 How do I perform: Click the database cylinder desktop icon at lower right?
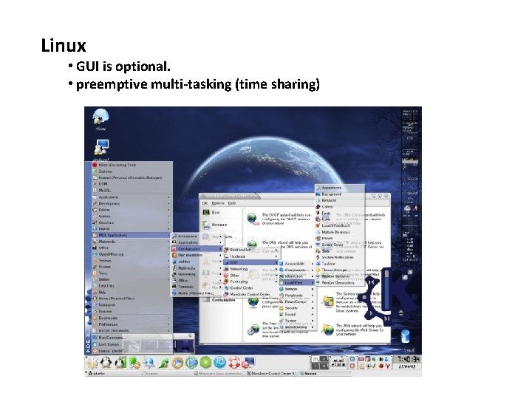click(406, 336)
